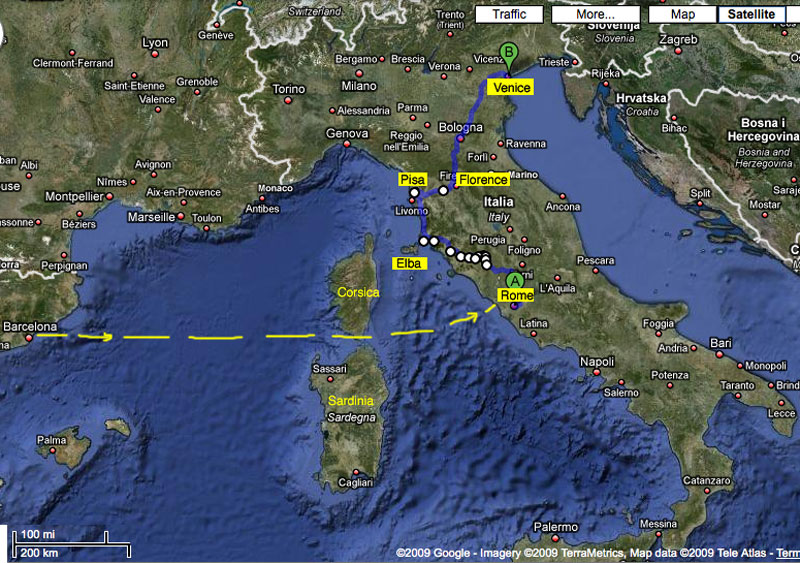This screenshot has height=563, width=800.
Task: Select the white waypoint dot beside Pisa
Action: (x=414, y=192)
